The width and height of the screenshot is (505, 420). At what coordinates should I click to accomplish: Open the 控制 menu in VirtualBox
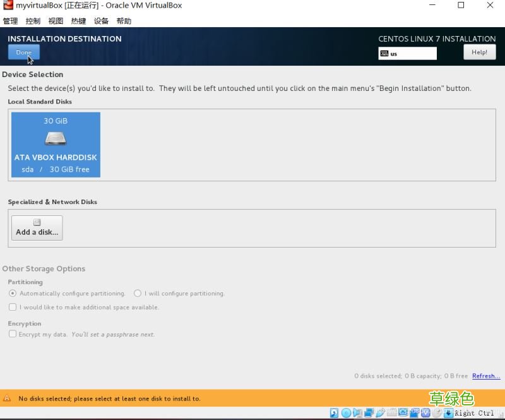[32, 20]
